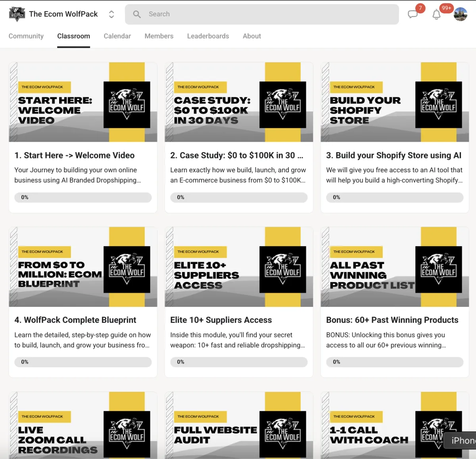
Task: Open the group switcher chevrons
Action: point(111,14)
